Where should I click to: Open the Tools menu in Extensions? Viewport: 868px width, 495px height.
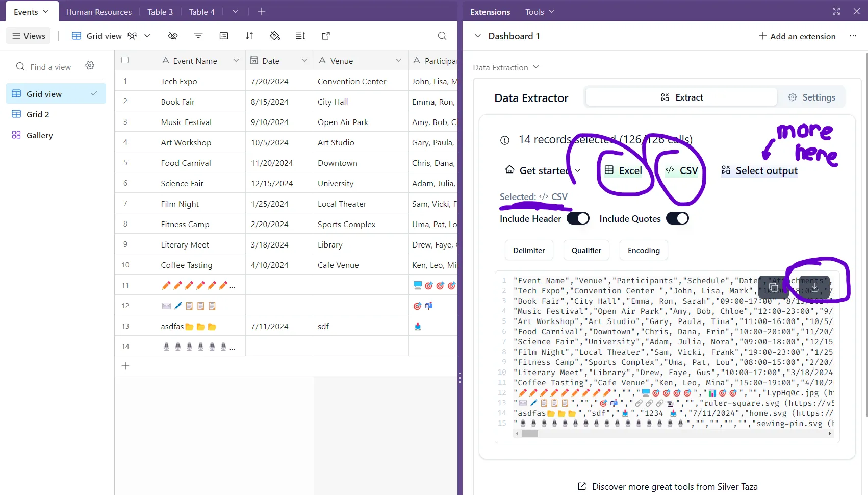click(x=539, y=11)
